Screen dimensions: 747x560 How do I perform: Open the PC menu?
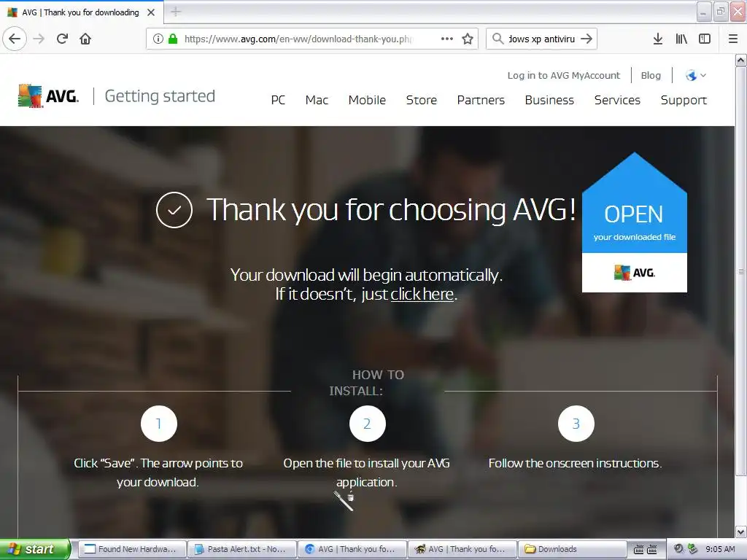click(278, 100)
